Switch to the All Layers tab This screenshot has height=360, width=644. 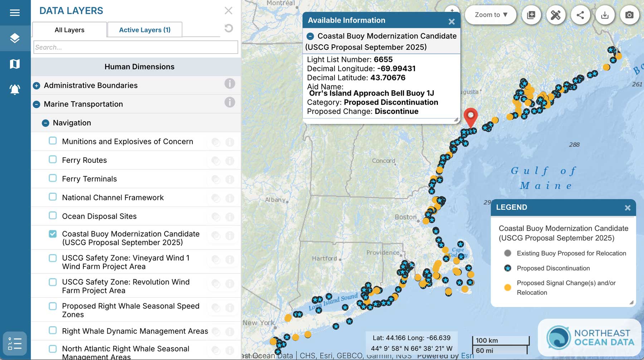(x=69, y=30)
